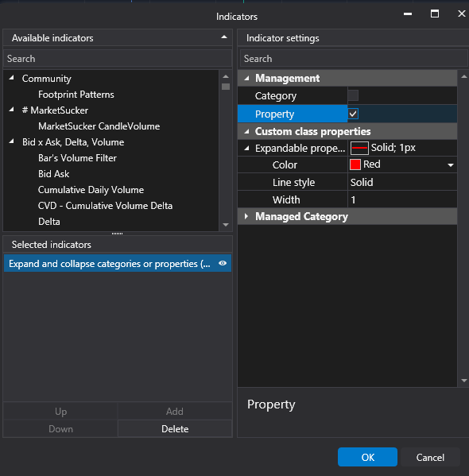Viewport: 469px width, 476px height.
Task: Click scroll up arrow of indicators list
Action: (226, 76)
